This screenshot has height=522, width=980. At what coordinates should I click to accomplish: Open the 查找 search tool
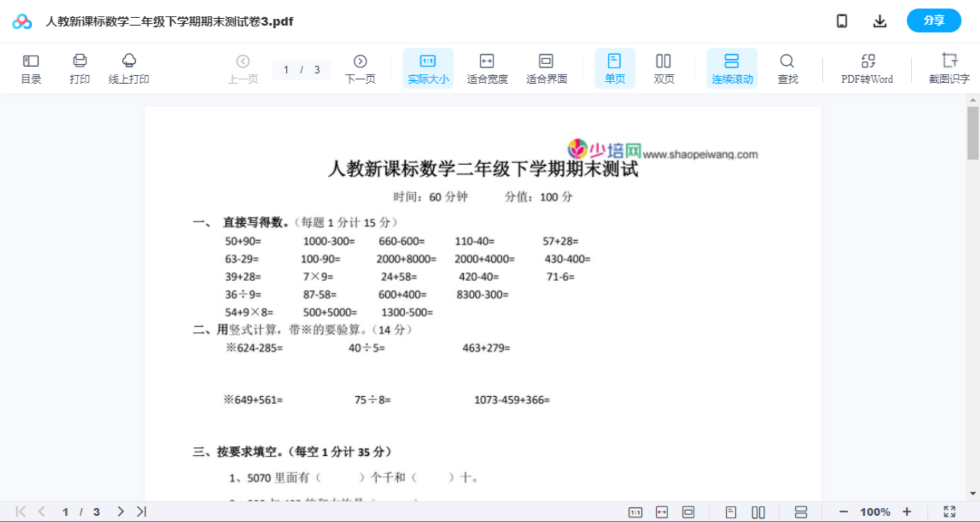tap(787, 68)
